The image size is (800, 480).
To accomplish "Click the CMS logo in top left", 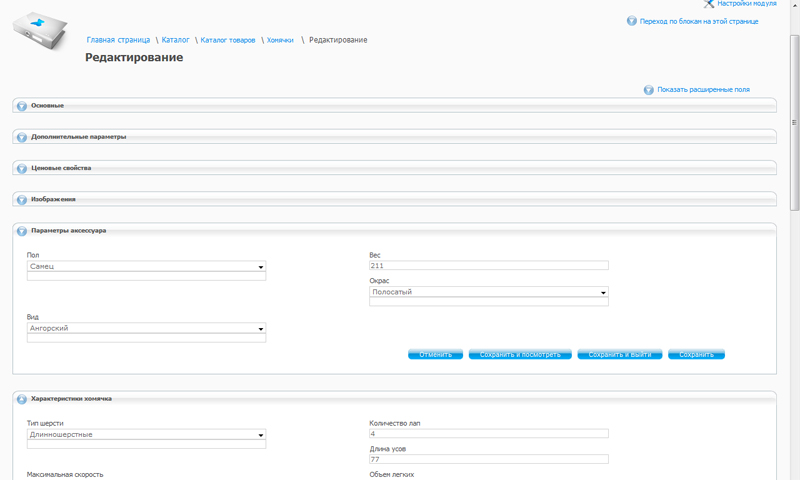I will 42,32.
